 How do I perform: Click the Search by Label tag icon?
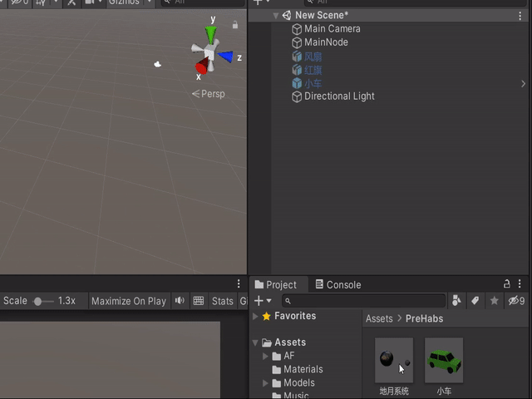point(475,301)
